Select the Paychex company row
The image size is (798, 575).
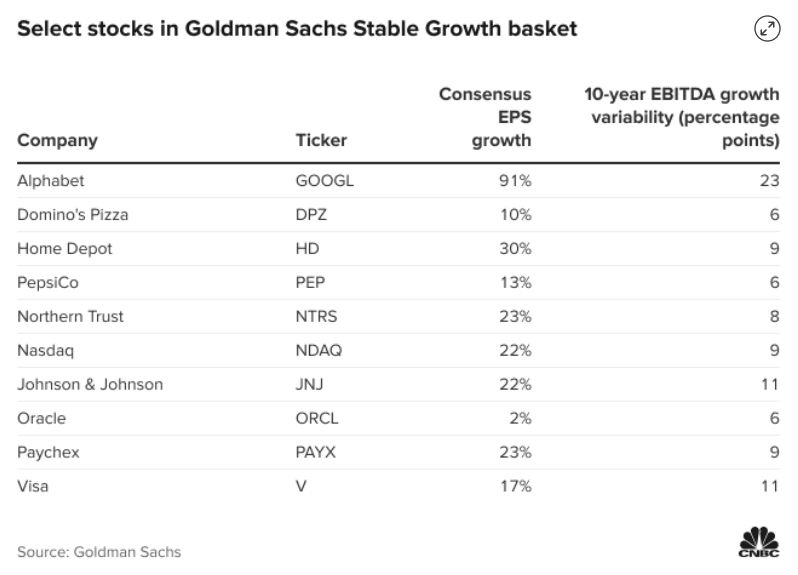pos(49,453)
